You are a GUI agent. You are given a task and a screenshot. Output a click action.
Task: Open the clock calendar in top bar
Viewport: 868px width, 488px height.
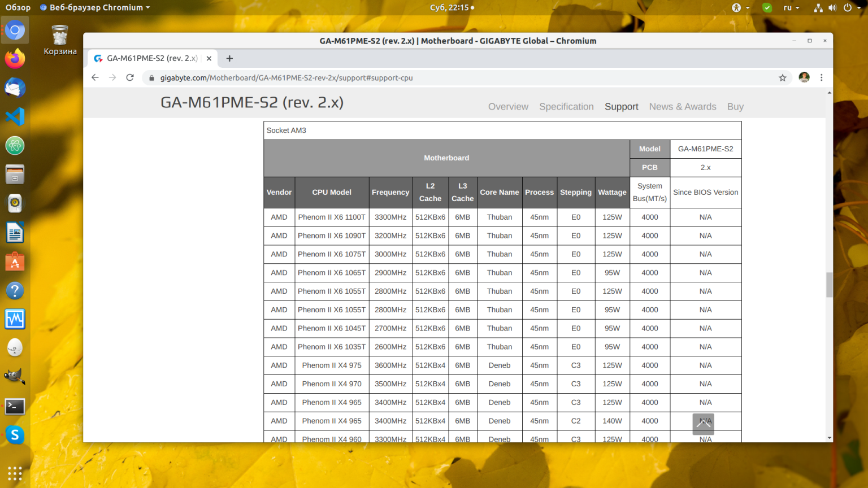tap(452, 7)
